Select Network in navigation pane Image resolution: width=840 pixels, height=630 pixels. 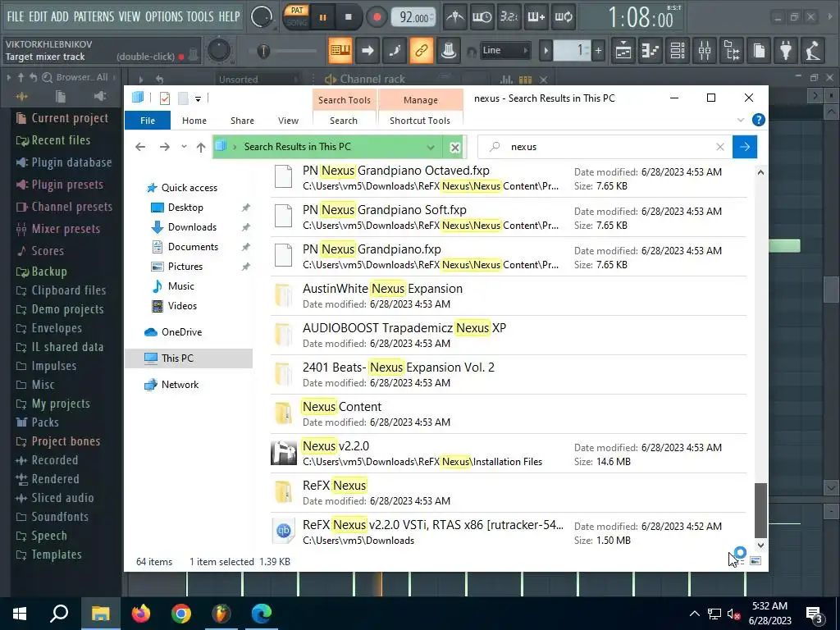click(180, 385)
